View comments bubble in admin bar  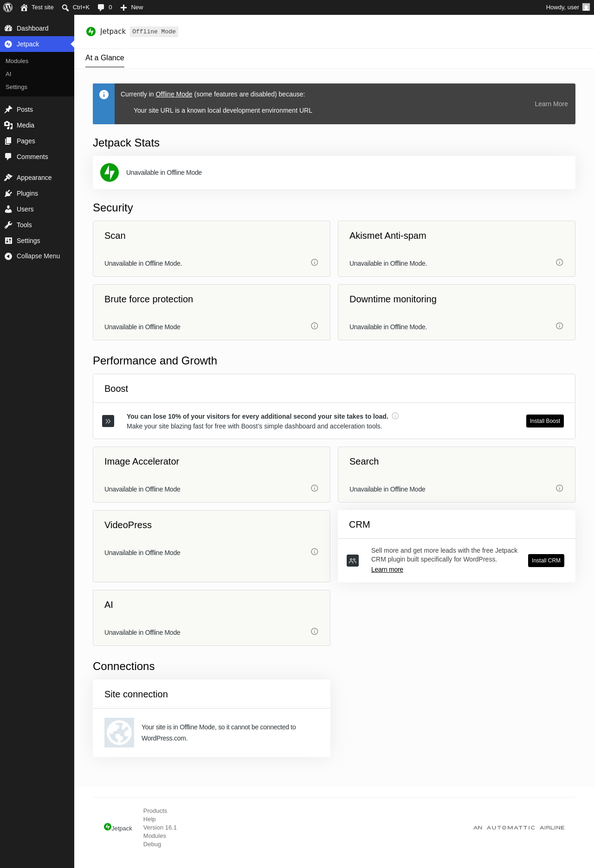(105, 7)
